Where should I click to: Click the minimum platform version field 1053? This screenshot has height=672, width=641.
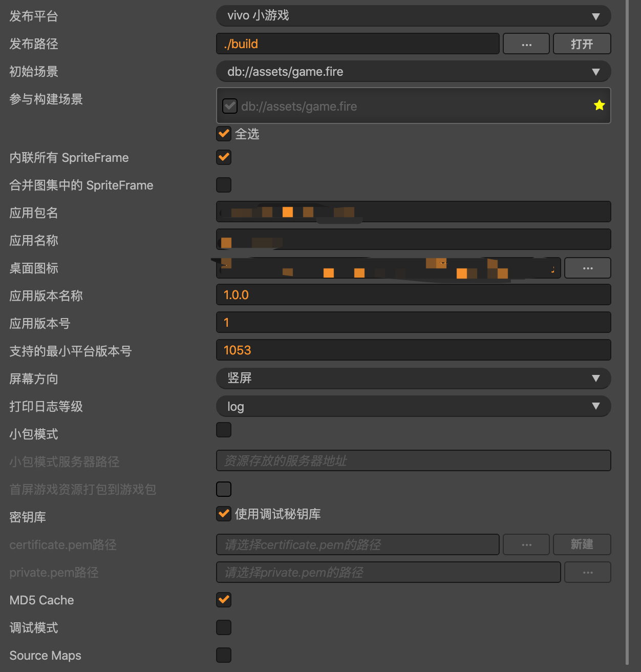click(413, 350)
